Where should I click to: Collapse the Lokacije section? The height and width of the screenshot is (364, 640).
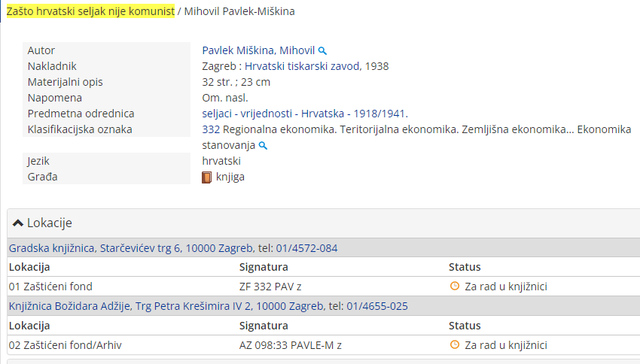(x=43, y=223)
